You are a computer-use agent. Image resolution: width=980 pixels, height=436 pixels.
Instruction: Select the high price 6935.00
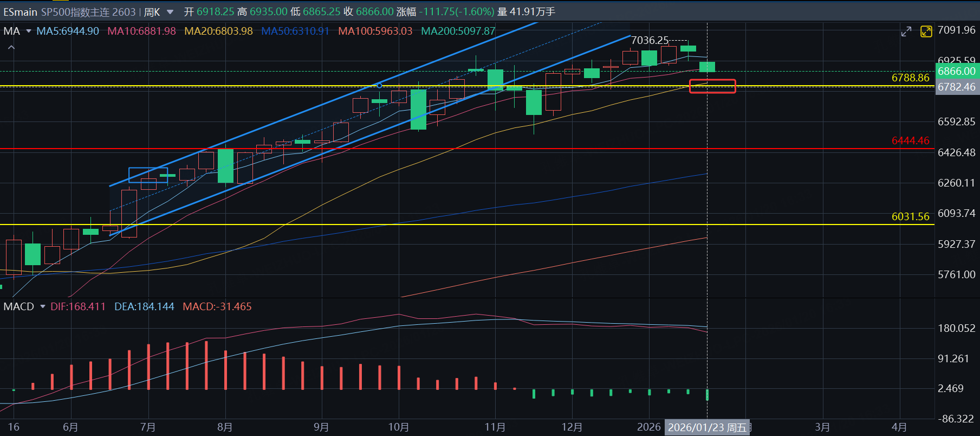(x=269, y=12)
